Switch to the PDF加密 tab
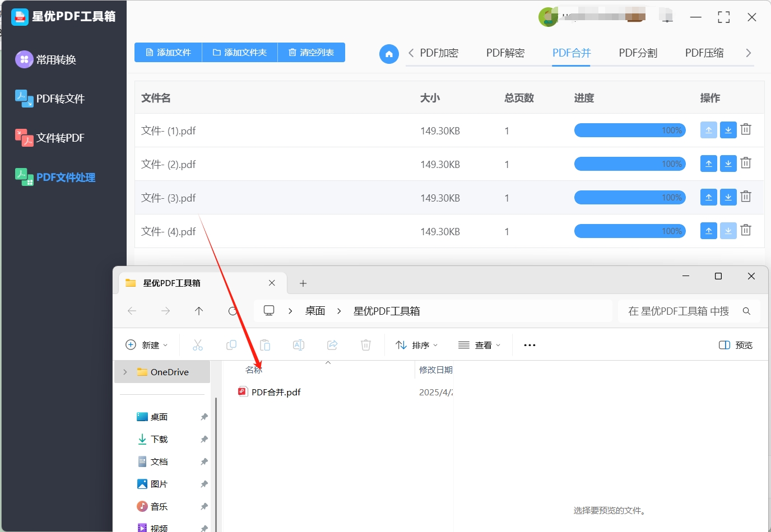This screenshot has height=532, width=771. (439, 53)
